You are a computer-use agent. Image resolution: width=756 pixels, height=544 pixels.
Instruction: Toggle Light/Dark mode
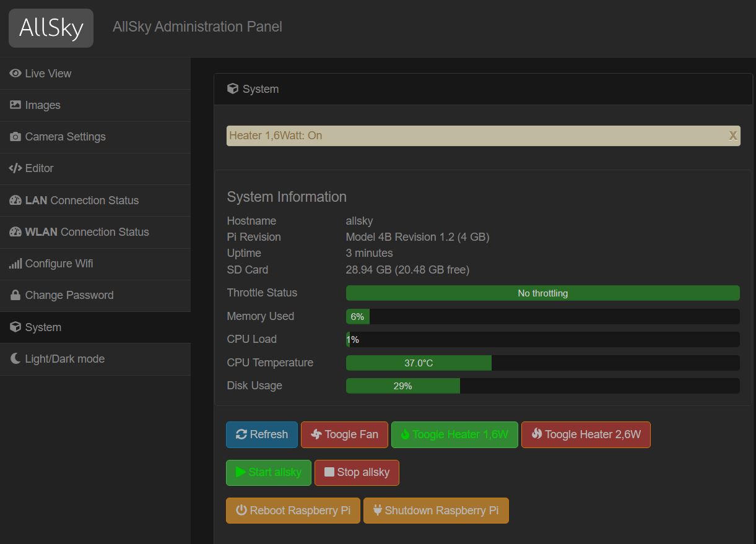coord(95,359)
